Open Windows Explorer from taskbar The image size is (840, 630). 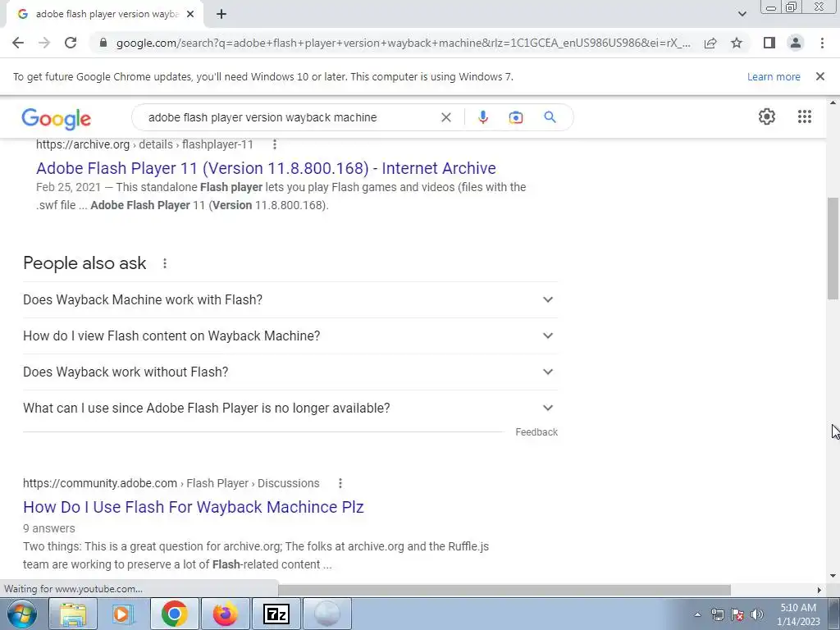coord(73,614)
